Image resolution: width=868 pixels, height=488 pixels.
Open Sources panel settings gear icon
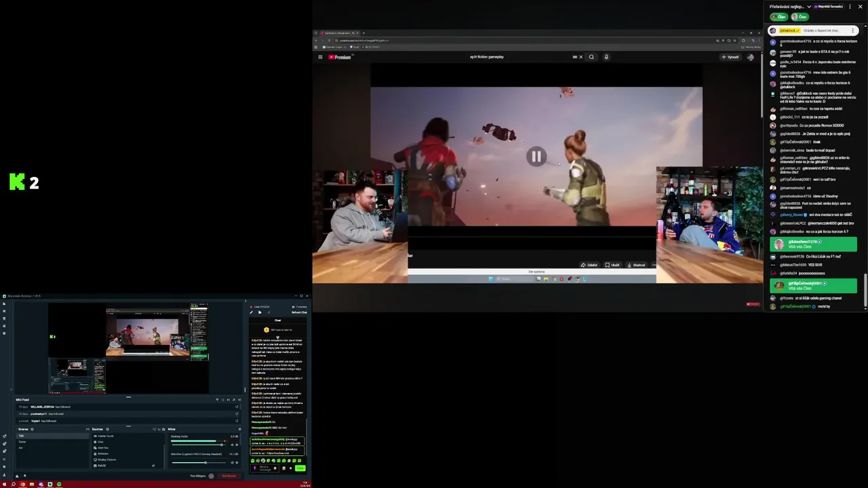tap(107, 429)
